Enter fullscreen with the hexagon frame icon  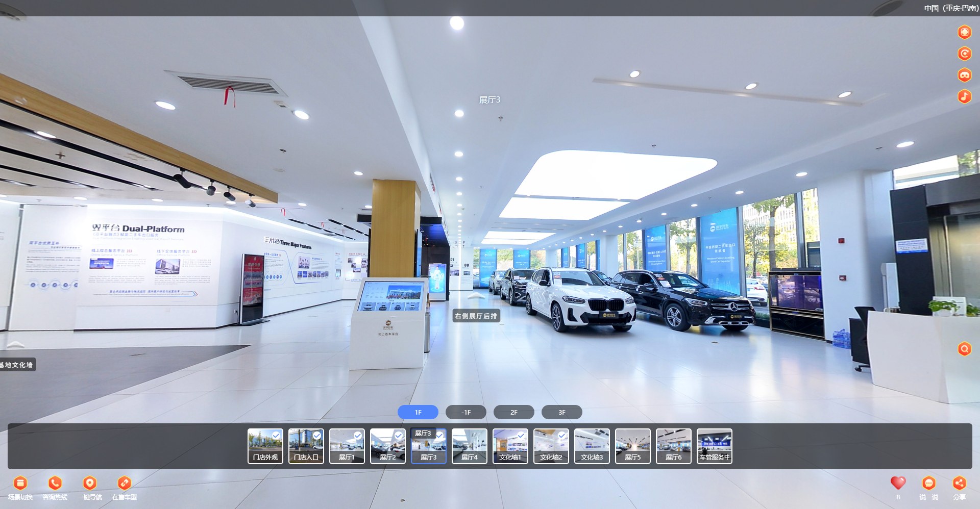click(964, 32)
